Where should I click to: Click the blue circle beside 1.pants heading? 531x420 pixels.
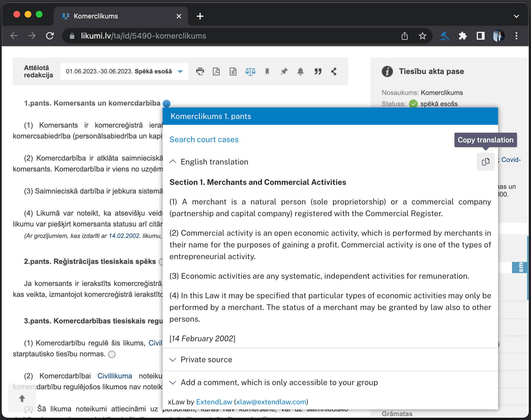click(x=167, y=104)
